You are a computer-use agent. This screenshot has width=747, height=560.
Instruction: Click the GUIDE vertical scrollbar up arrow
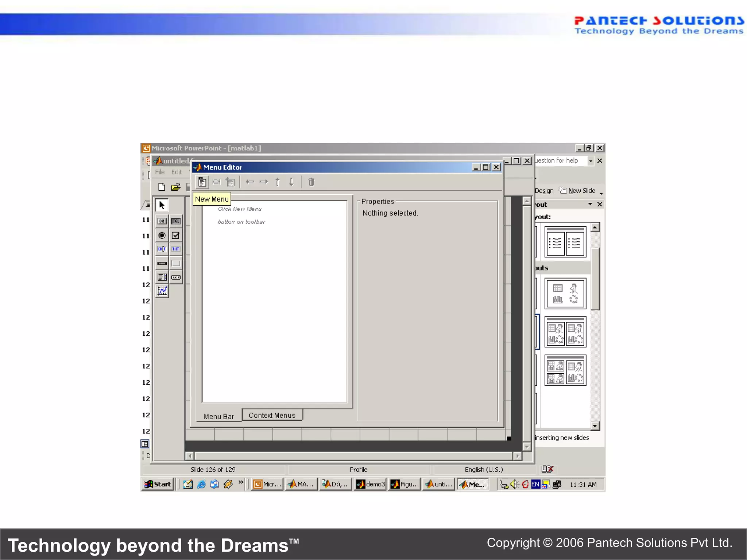point(527,201)
